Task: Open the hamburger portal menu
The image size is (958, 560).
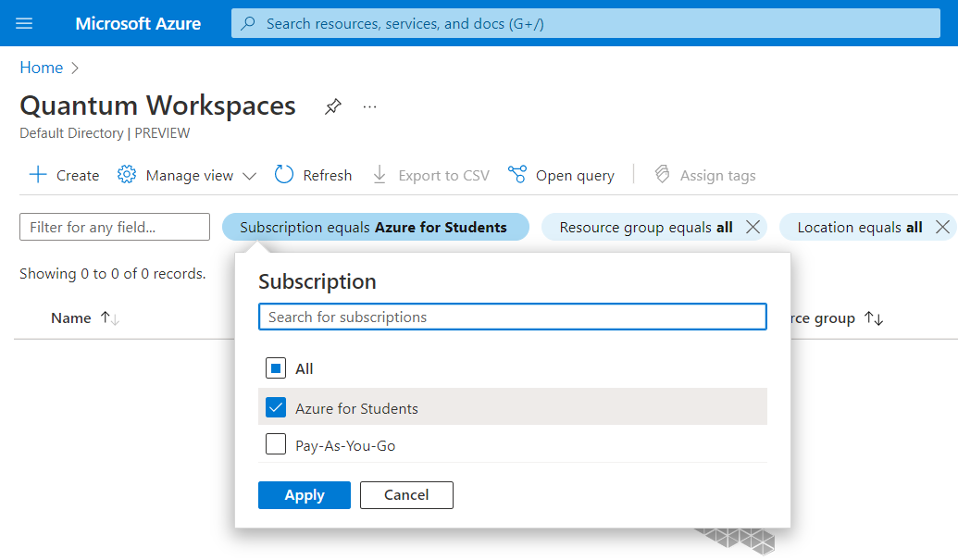Action: click(x=24, y=23)
